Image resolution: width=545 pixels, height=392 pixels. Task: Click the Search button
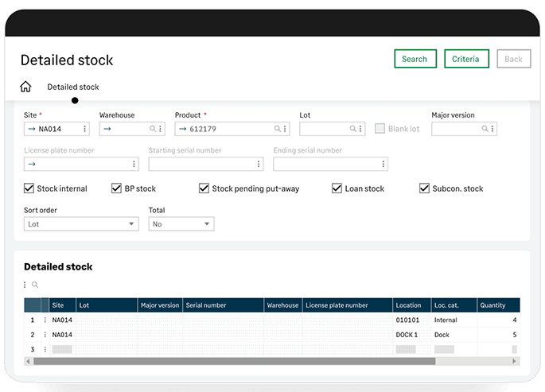(415, 59)
